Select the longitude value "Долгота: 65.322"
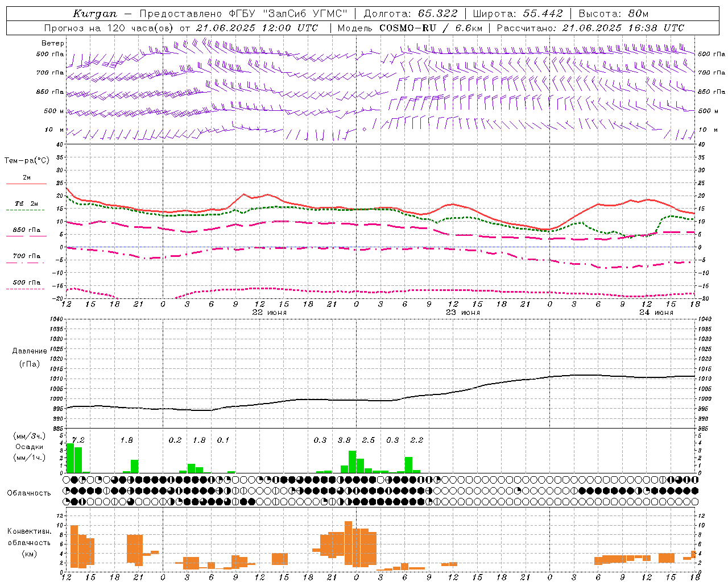Image resolution: width=728 pixels, height=582 pixels. pyautogui.click(x=411, y=14)
